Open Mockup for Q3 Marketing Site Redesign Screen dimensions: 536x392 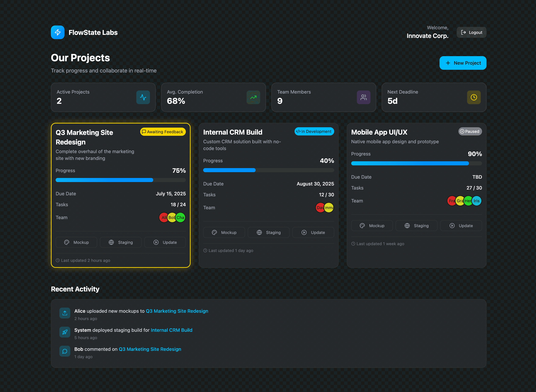point(76,242)
